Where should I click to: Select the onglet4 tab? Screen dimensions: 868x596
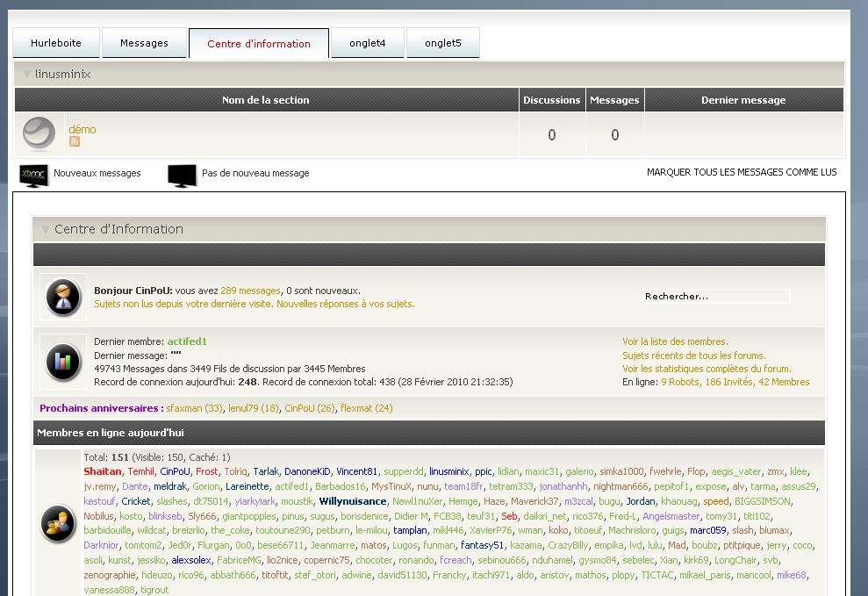(367, 43)
